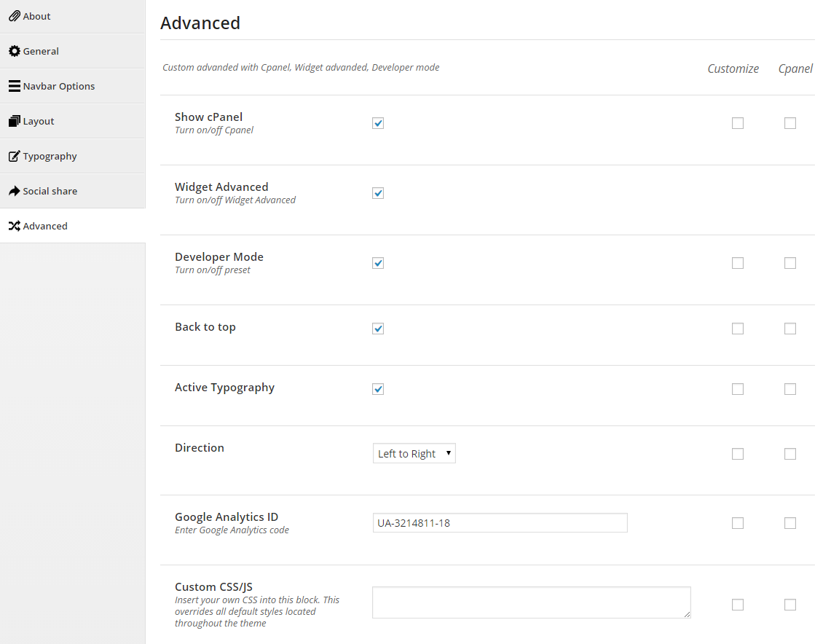
Task: Select the Typography tab
Action: [x=72, y=157]
